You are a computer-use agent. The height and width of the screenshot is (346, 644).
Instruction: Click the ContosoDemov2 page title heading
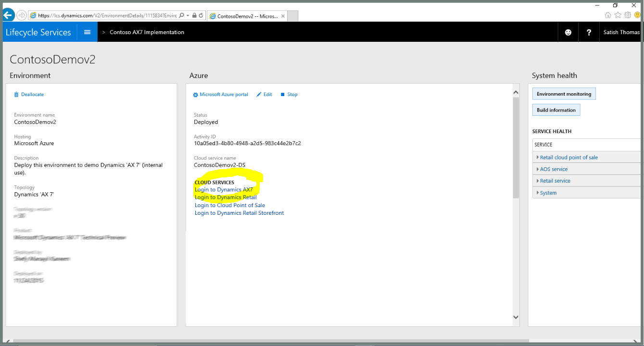52,60
